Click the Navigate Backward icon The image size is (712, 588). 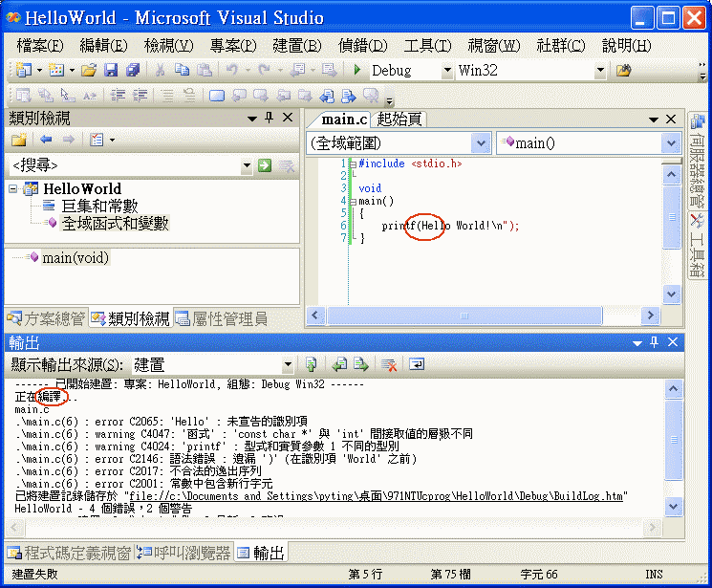(298, 70)
